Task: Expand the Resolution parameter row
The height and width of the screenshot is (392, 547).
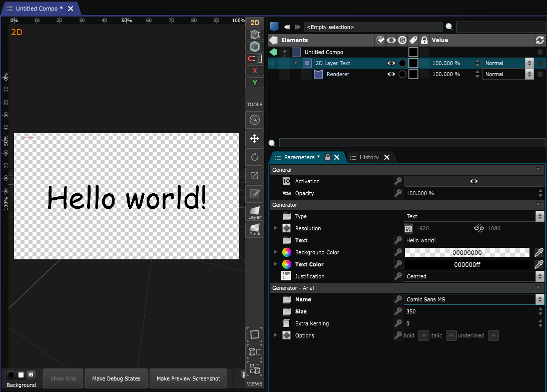Action: click(275, 228)
